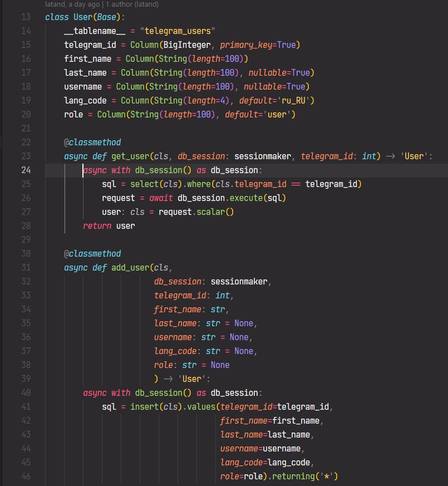
Task: Click the "first_name: str" parameter on line 34
Action: pyautogui.click(x=189, y=310)
